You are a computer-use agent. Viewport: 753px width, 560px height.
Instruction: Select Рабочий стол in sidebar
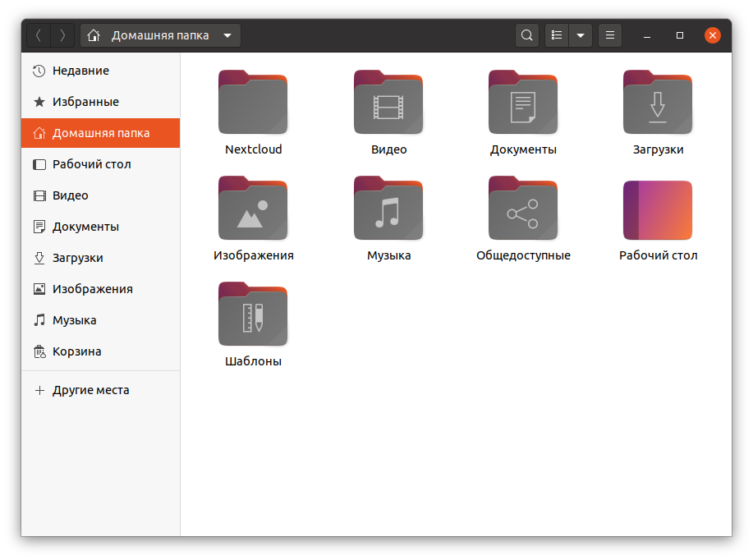coord(100,164)
